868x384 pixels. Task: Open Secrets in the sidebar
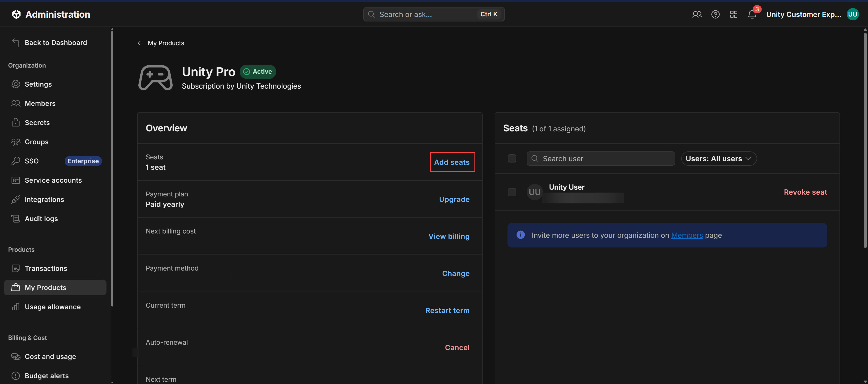point(55,123)
